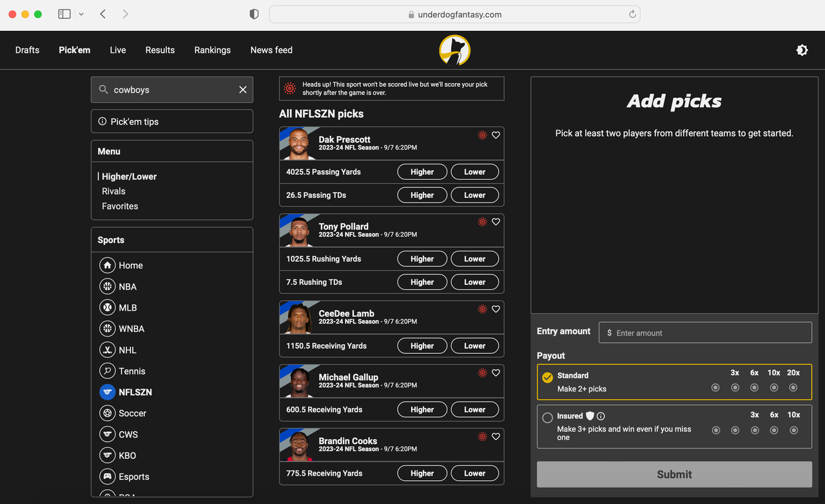Pick Lower on Tony Pollard rushing TDs
825x504 pixels.
point(474,282)
